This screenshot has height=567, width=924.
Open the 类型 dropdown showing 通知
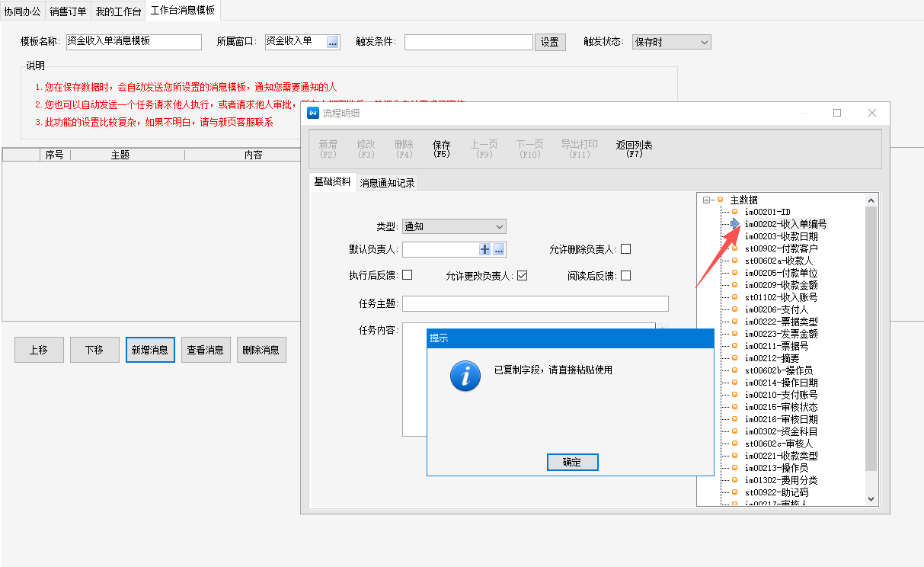click(454, 226)
